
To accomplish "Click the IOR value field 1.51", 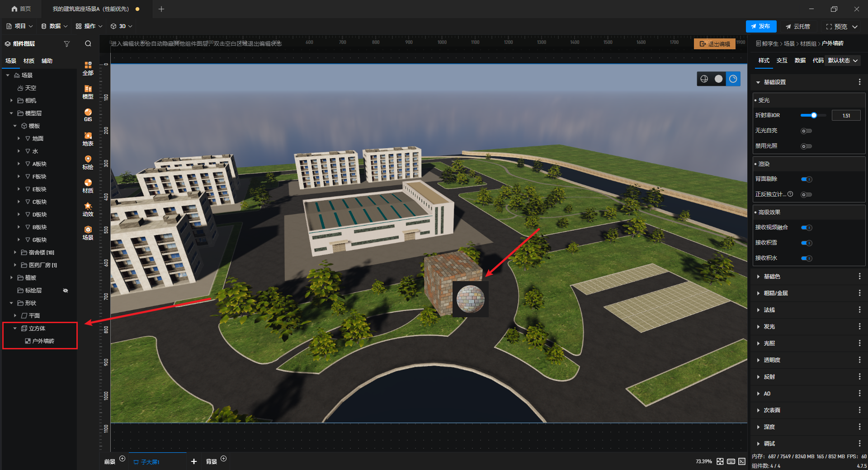I will click(x=846, y=116).
